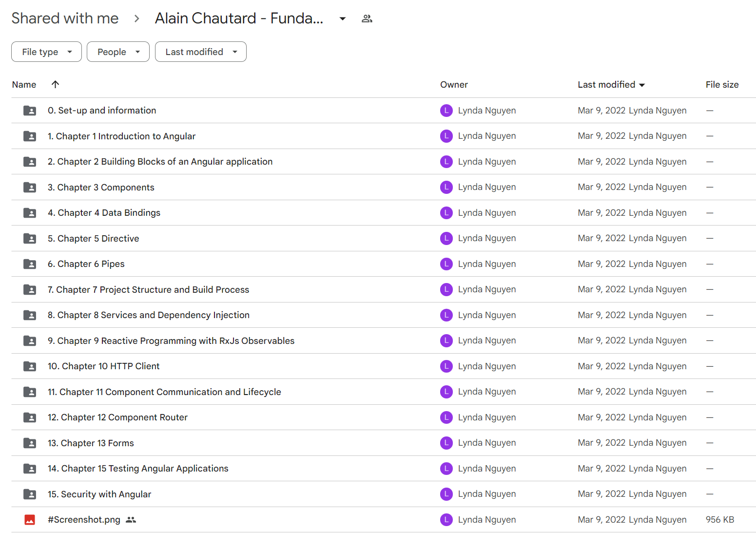This screenshot has width=756, height=548.
Task: Click Lynda Nguyen owner in Chapter 3 Components row
Action: [486, 187]
